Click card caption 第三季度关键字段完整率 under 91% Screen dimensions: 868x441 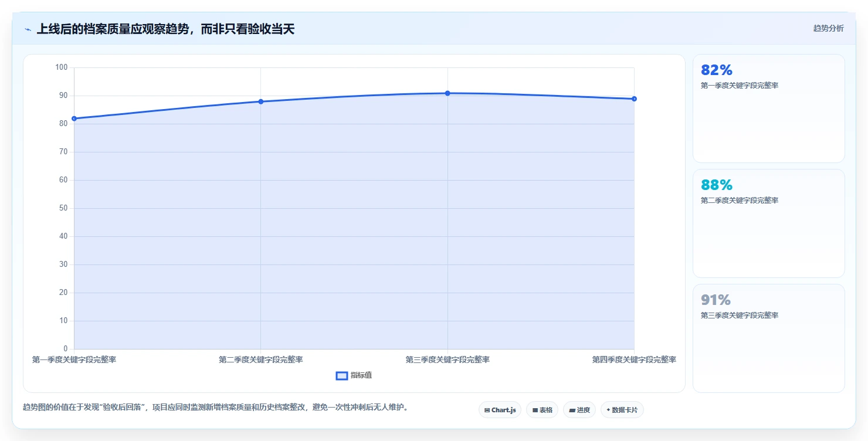[740, 316]
